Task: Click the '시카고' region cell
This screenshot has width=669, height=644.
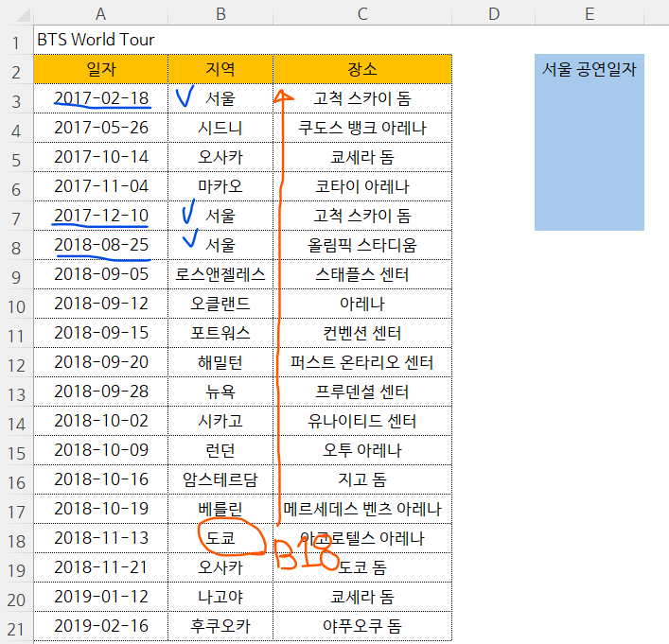Action: point(220,421)
